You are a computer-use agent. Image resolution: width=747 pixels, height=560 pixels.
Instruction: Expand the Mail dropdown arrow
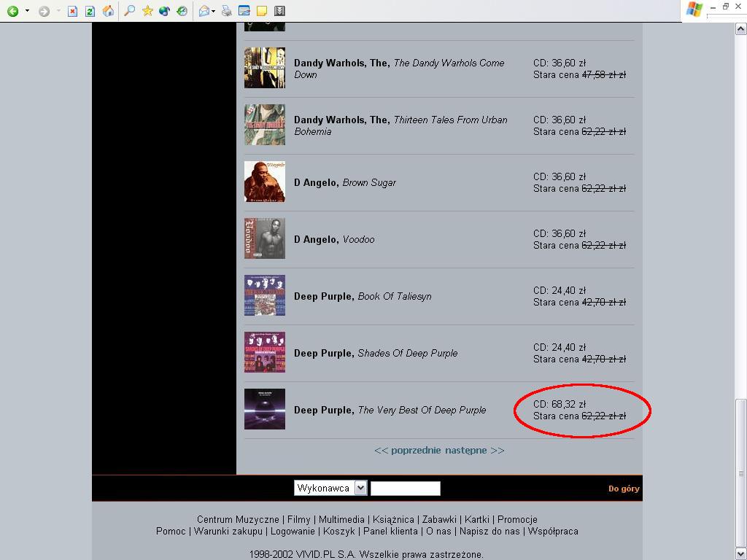214,11
